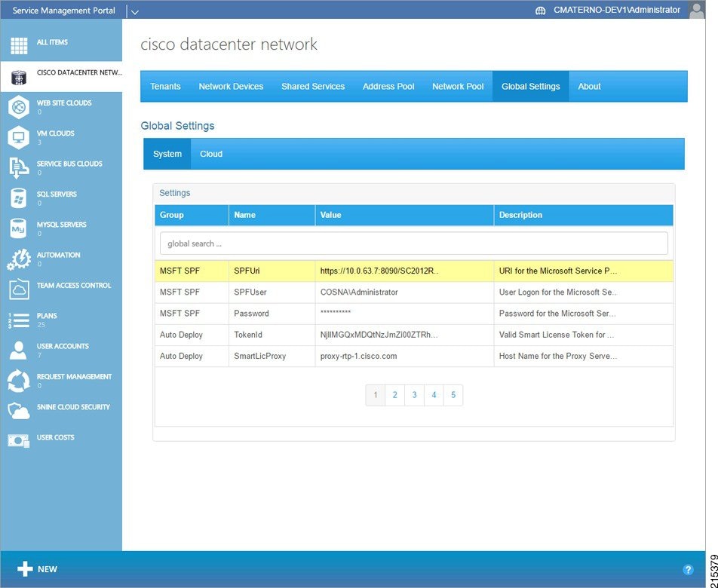Click the 'Valid Smart License Token for' description
This screenshot has height=588, width=718.
(x=584, y=335)
